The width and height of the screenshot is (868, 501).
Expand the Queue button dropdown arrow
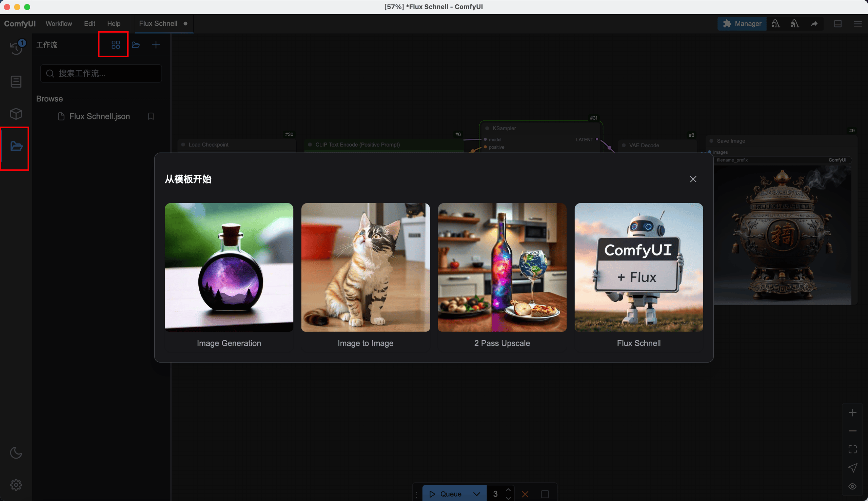pos(476,494)
